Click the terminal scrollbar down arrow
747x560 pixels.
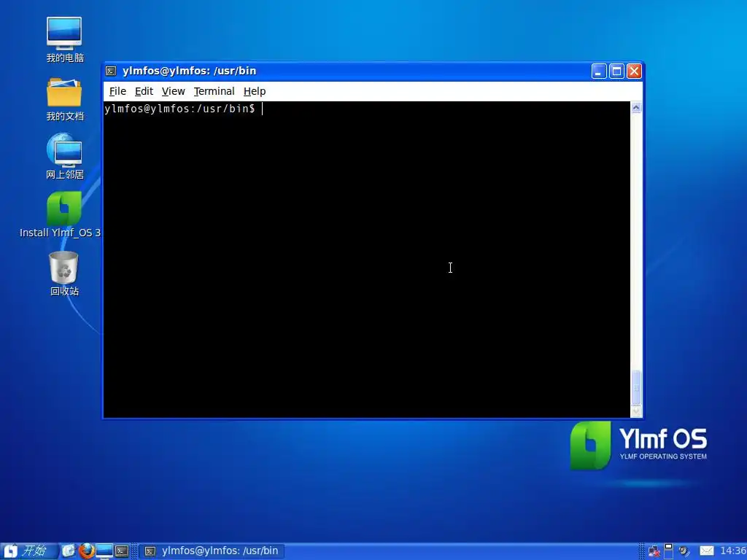(636, 411)
